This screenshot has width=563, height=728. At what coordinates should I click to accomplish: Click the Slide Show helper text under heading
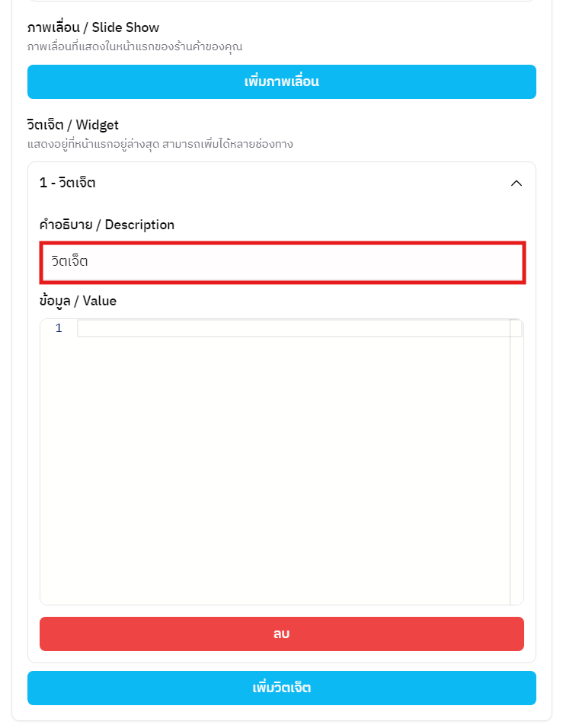[135, 46]
